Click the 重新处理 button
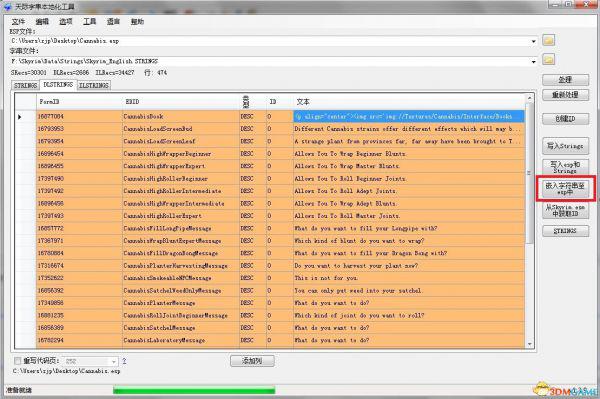The height and width of the screenshot is (399, 600). (x=565, y=95)
